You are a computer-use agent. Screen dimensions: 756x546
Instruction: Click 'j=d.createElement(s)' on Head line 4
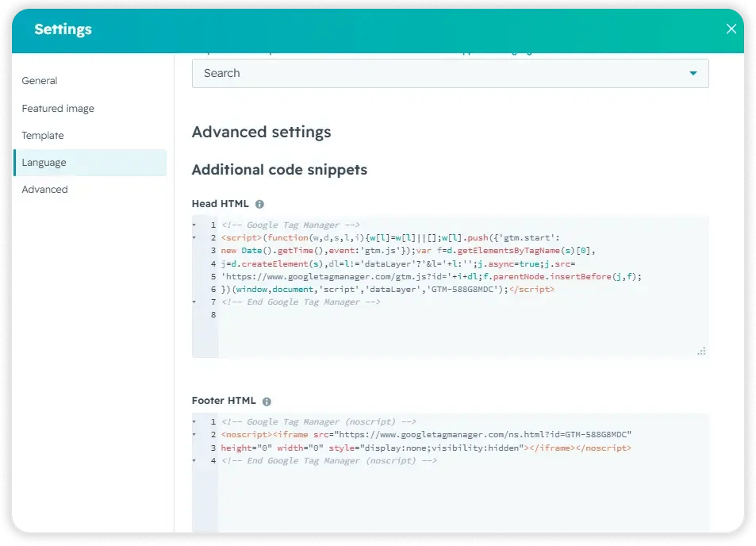pos(272,263)
